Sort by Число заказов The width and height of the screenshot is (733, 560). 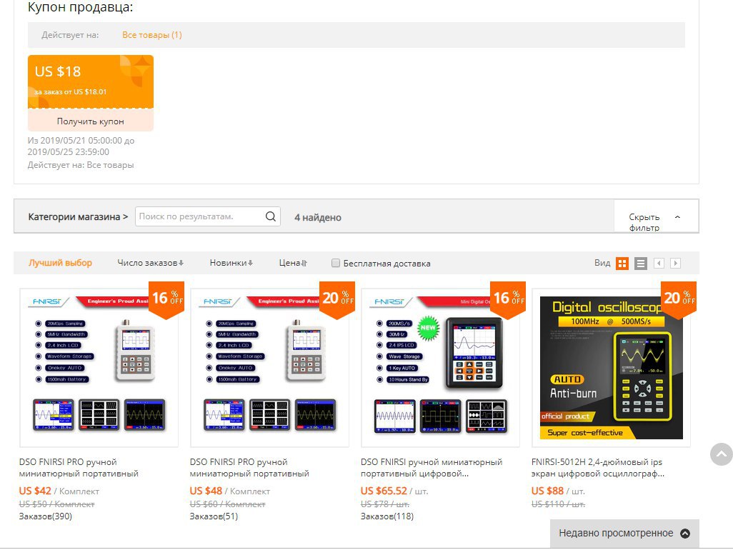click(151, 263)
